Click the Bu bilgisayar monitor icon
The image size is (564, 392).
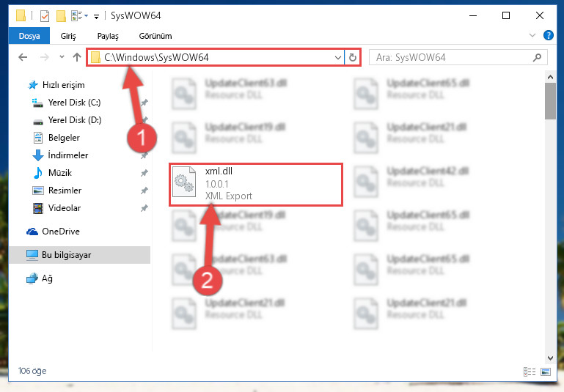pos(32,255)
